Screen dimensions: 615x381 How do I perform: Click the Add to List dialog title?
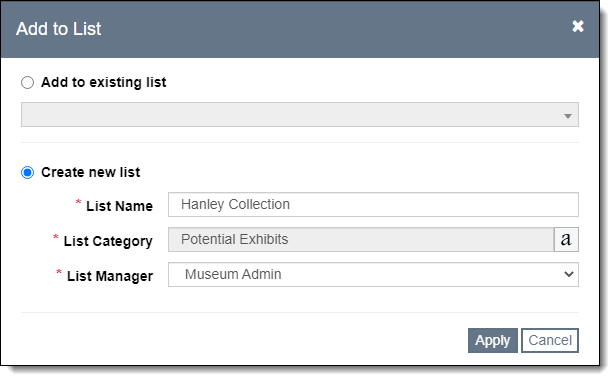click(58, 29)
